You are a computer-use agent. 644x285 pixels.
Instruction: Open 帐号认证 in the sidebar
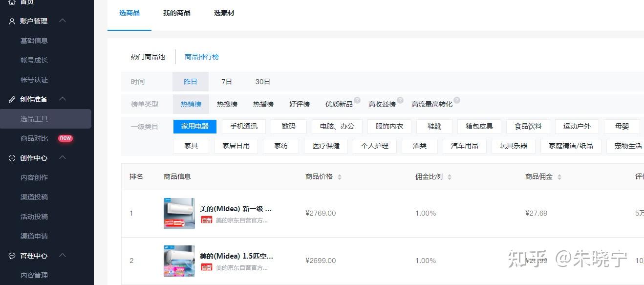click(34, 80)
